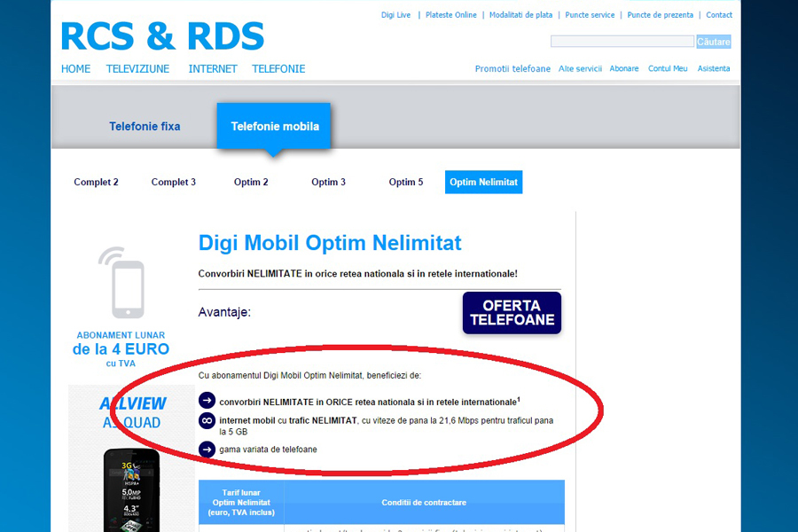Image resolution: width=798 pixels, height=532 pixels.
Task: Click the mobile phone signal icon
Action: (x=121, y=283)
